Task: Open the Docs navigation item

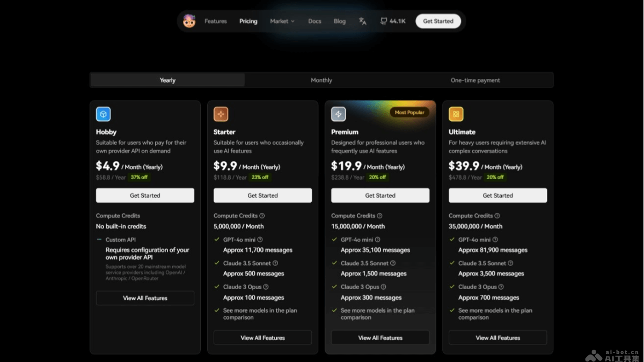Action: click(314, 21)
